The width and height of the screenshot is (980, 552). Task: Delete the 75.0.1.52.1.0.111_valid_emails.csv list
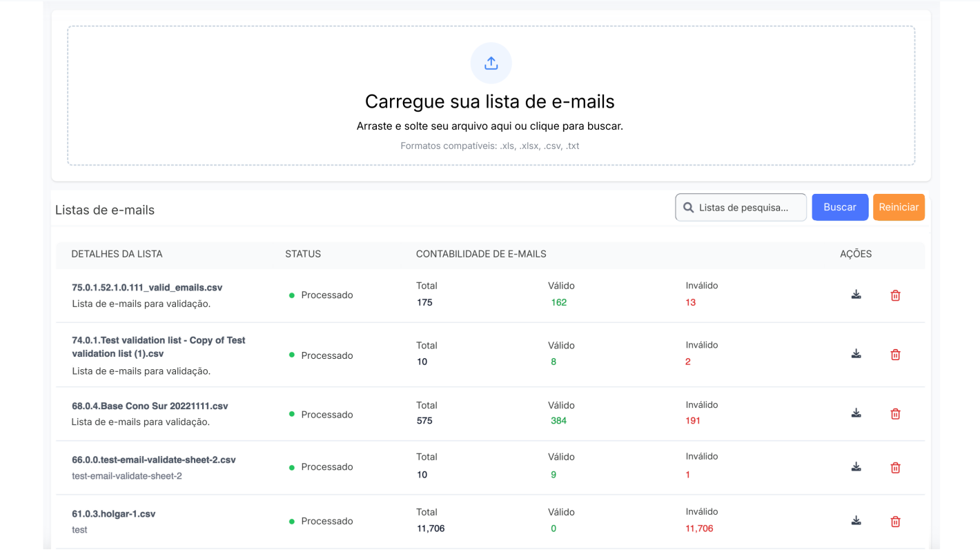pos(895,295)
